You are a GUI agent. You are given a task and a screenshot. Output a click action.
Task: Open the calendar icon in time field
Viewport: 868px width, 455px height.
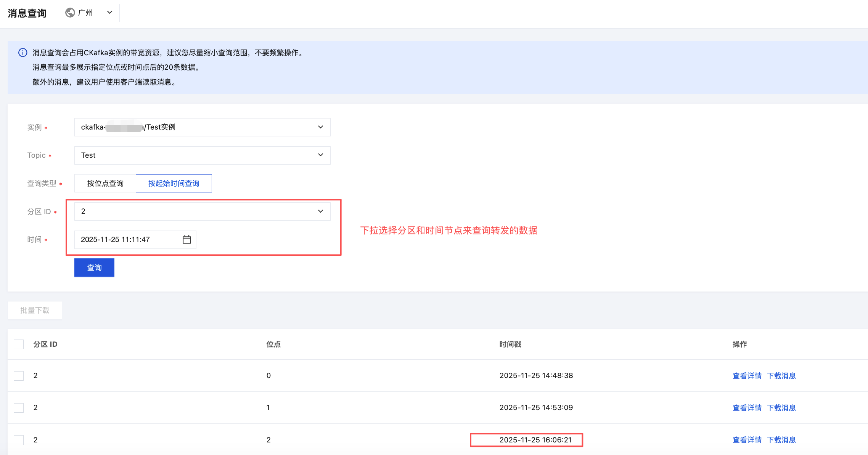pyautogui.click(x=186, y=239)
